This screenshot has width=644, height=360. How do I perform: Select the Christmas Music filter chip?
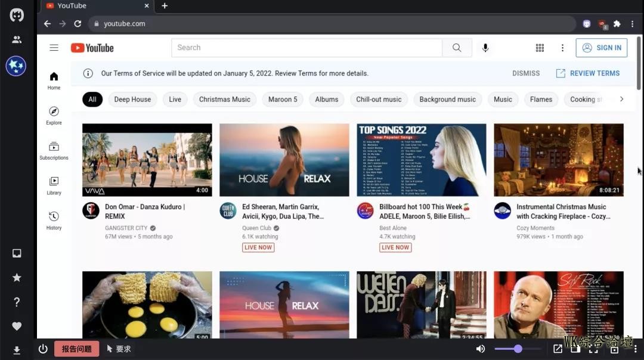tap(225, 100)
